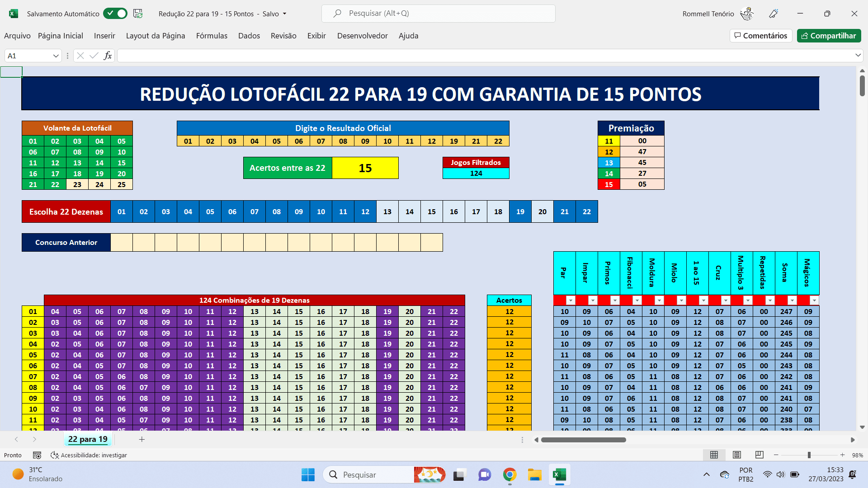The width and height of the screenshot is (868, 488).
Task: Select the yellow 'Acertos entre as 22' value cell 15
Action: coord(365,168)
